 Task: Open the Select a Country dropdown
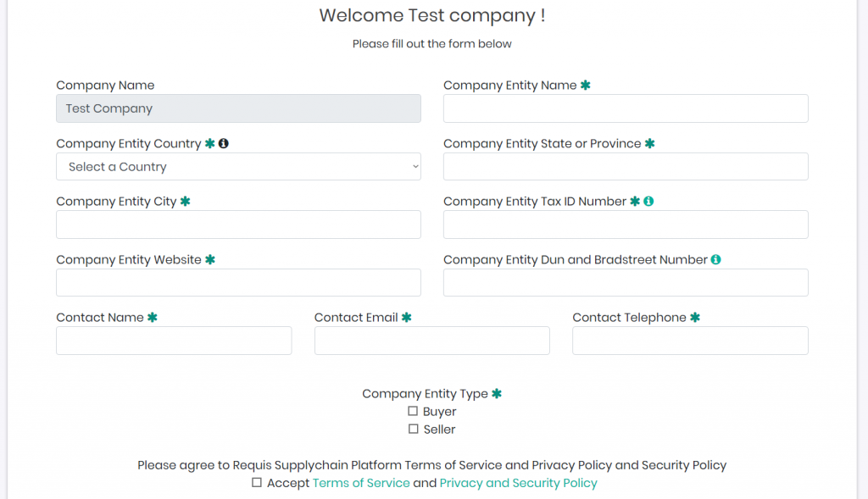click(x=238, y=167)
